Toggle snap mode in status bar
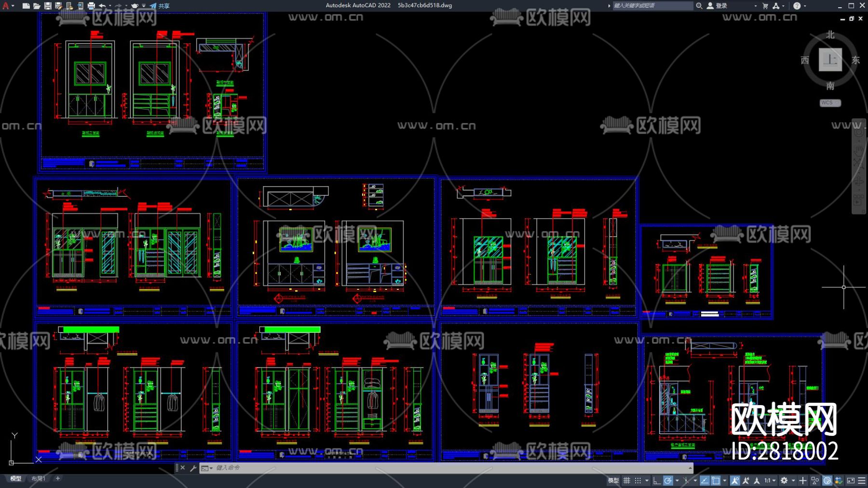Image resolution: width=868 pixels, height=488 pixels. click(x=638, y=480)
